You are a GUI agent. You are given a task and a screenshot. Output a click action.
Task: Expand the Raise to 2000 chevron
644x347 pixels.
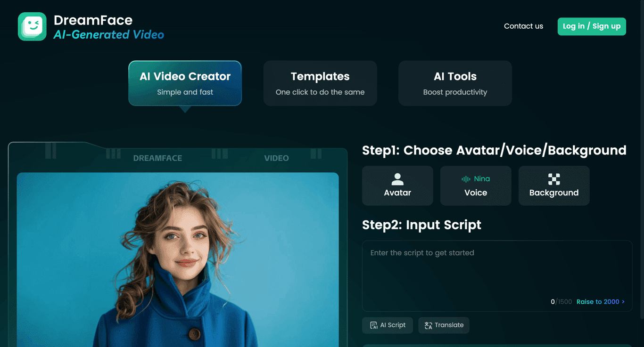623,301
